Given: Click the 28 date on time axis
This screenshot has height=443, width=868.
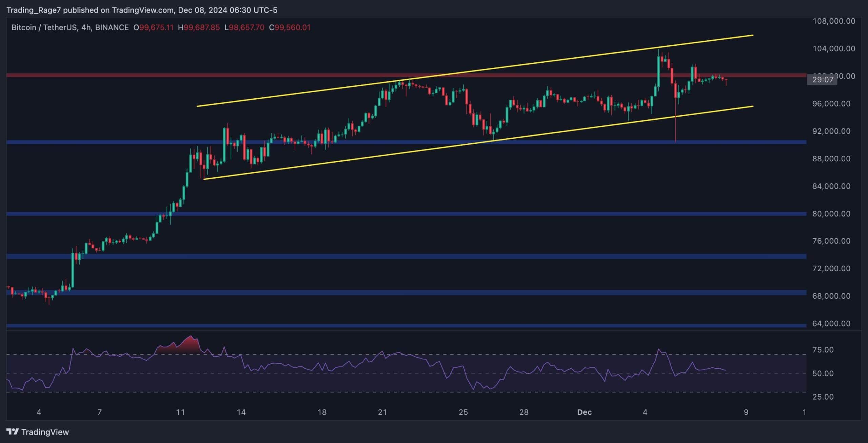Looking at the screenshot, I should click(x=524, y=412).
